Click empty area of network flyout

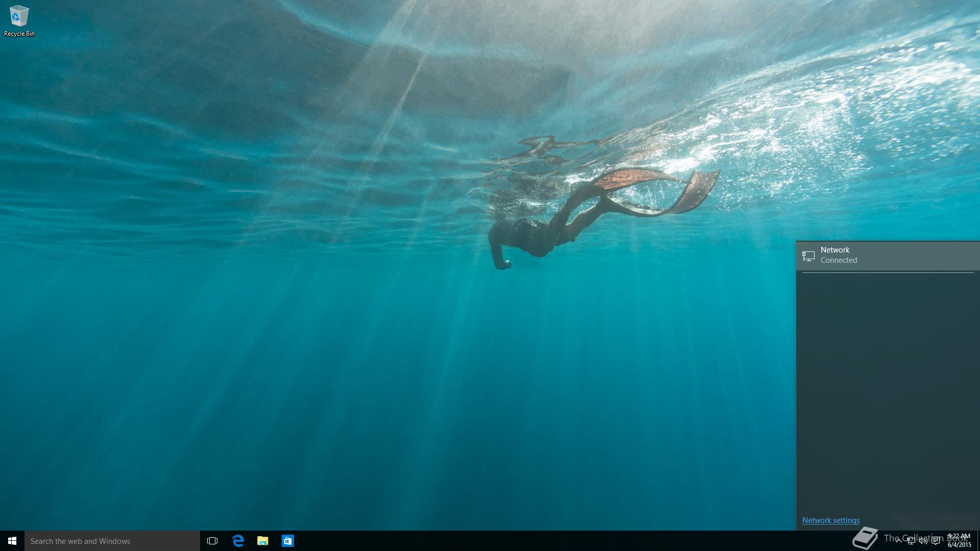(888, 388)
